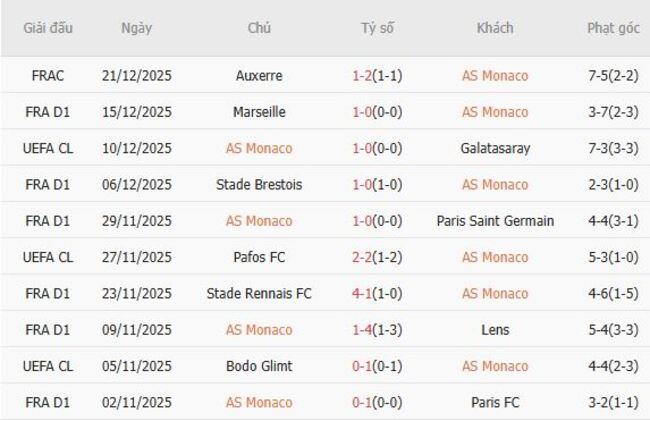Click the 2-2 score of Pafos match
This screenshot has height=421, width=650.
click(363, 257)
